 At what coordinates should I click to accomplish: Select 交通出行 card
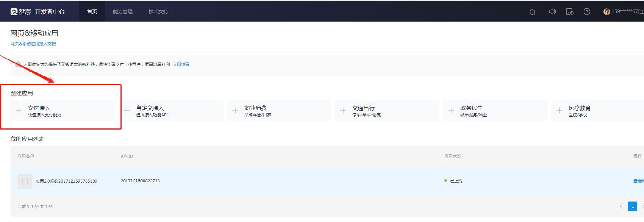click(387, 111)
